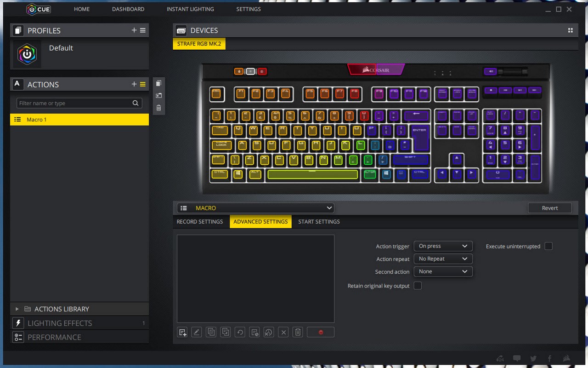Screen dimensions: 588x368
Task: Click the Corsair sails icon in footer
Action: point(566,358)
